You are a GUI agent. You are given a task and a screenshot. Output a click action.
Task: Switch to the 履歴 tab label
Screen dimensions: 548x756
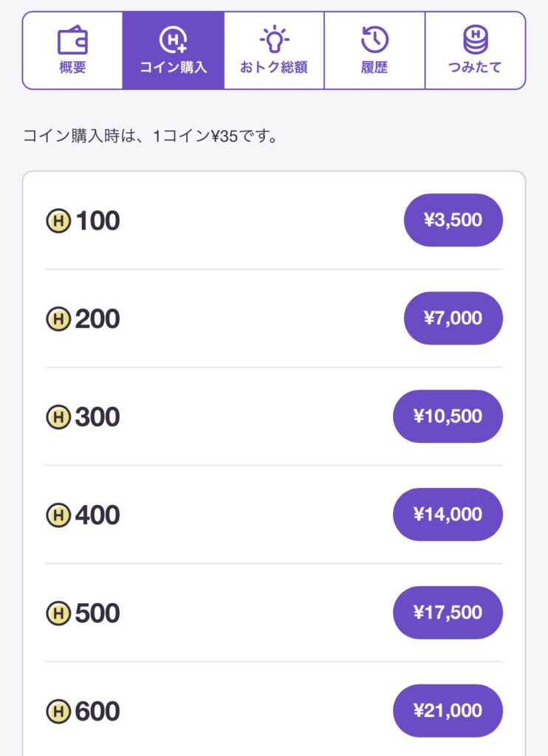[x=374, y=68]
